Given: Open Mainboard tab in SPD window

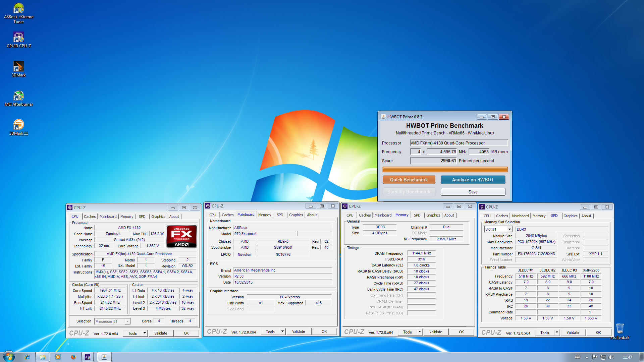Looking at the screenshot, I should (520, 216).
